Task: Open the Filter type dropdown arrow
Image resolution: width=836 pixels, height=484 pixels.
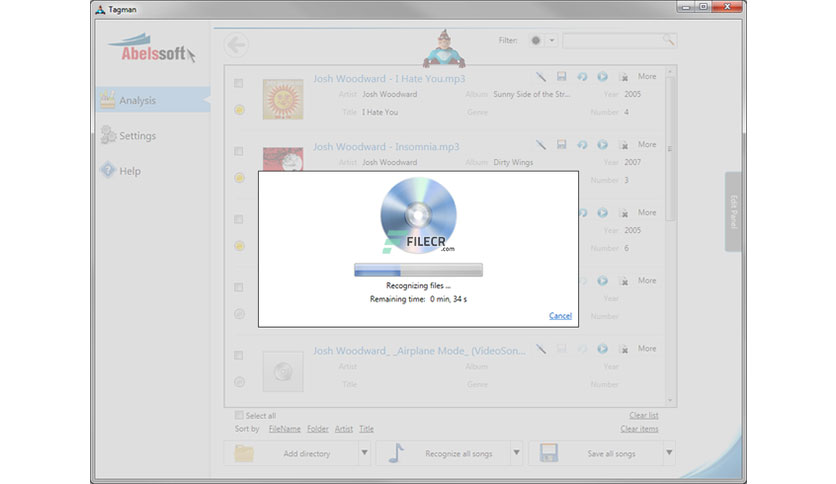Action: point(552,41)
